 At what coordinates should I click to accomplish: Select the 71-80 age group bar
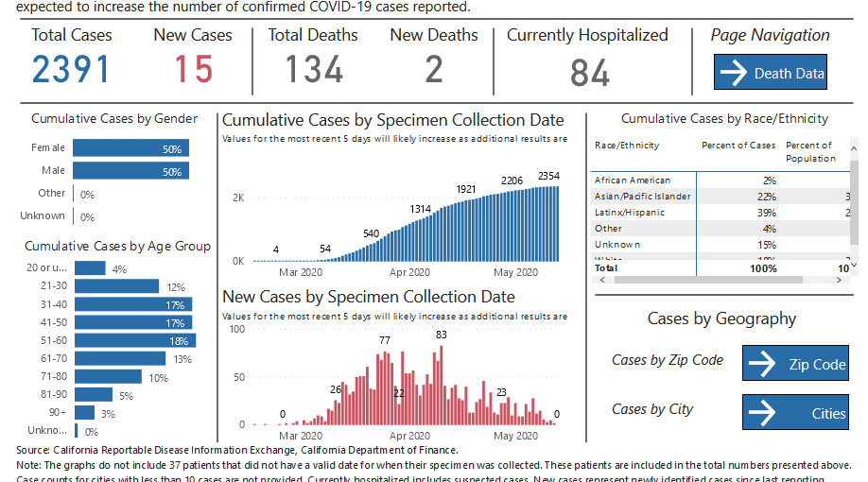108,377
